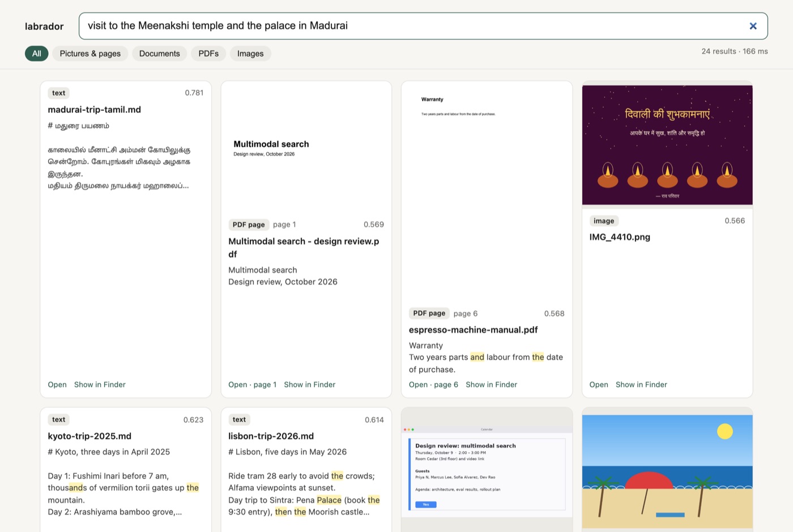Show IMG_4410.png in Finder
793x532 pixels.
(641, 385)
